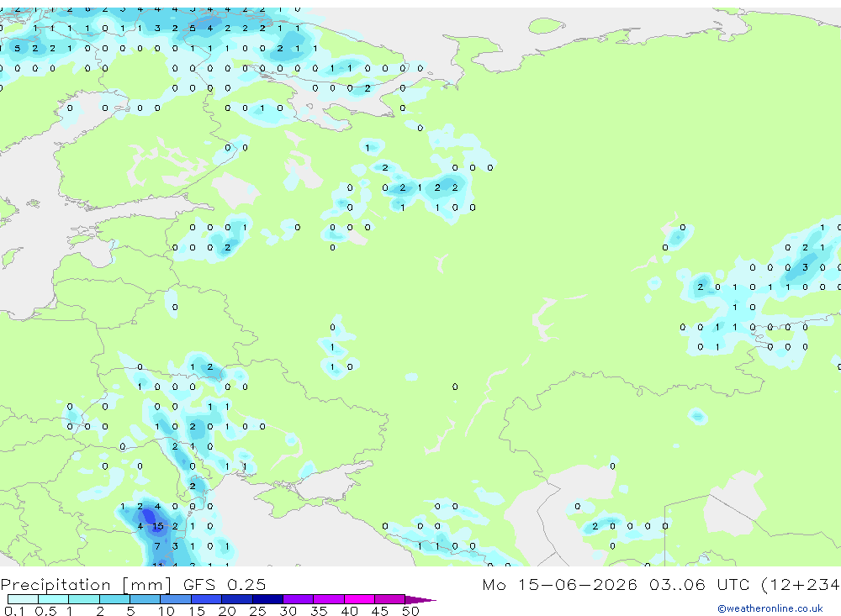The height and width of the screenshot is (616, 841).
Task: Click the '15' precipitation value on the map
Action: tap(158, 526)
